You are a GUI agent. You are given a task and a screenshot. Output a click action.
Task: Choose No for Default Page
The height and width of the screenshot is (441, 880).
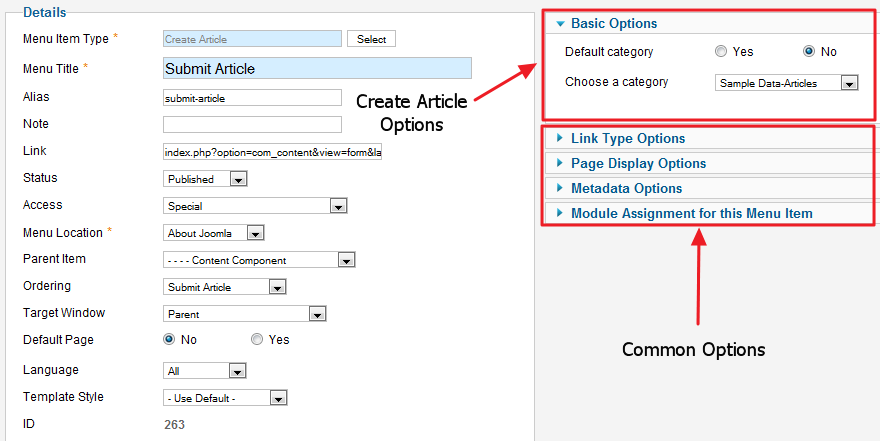click(169, 339)
